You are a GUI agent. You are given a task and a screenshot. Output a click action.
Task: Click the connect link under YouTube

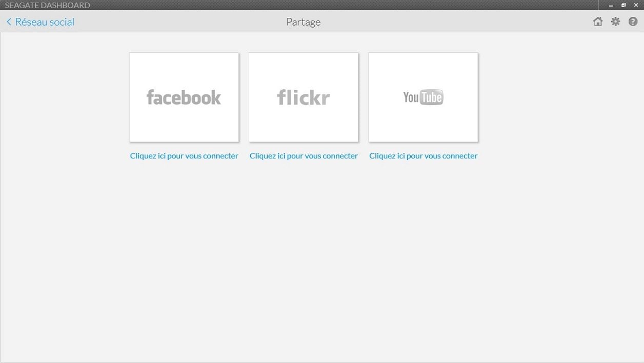(423, 156)
